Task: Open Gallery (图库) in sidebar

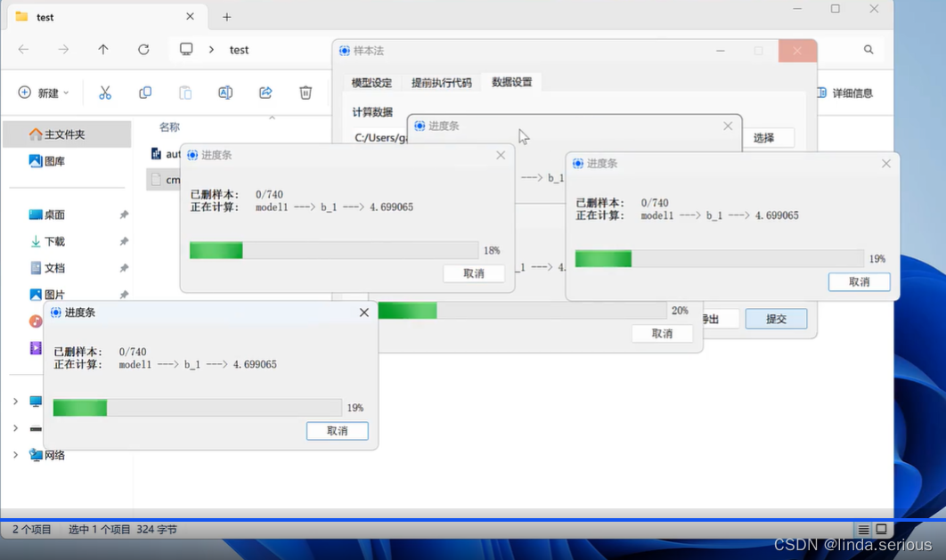Action: pyautogui.click(x=48, y=161)
